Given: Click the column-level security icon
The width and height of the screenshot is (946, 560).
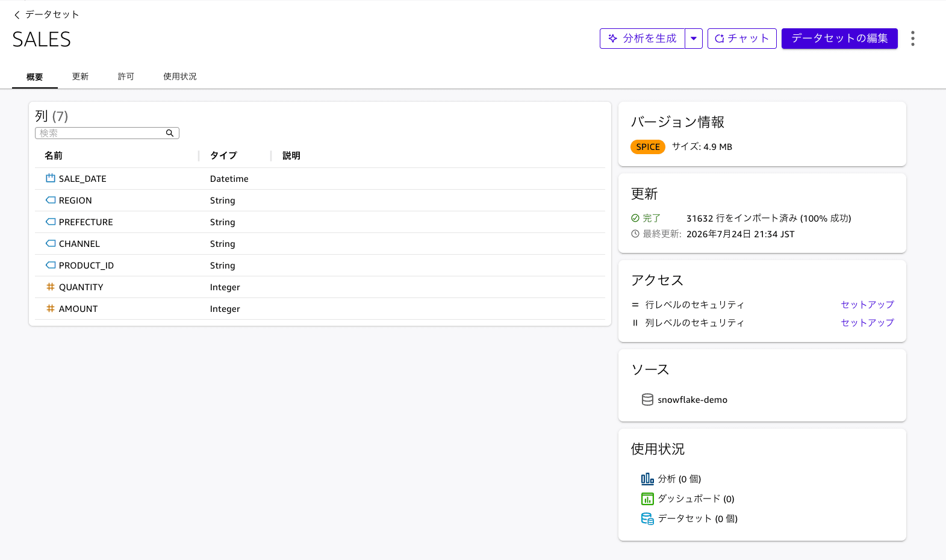Looking at the screenshot, I should (x=635, y=323).
